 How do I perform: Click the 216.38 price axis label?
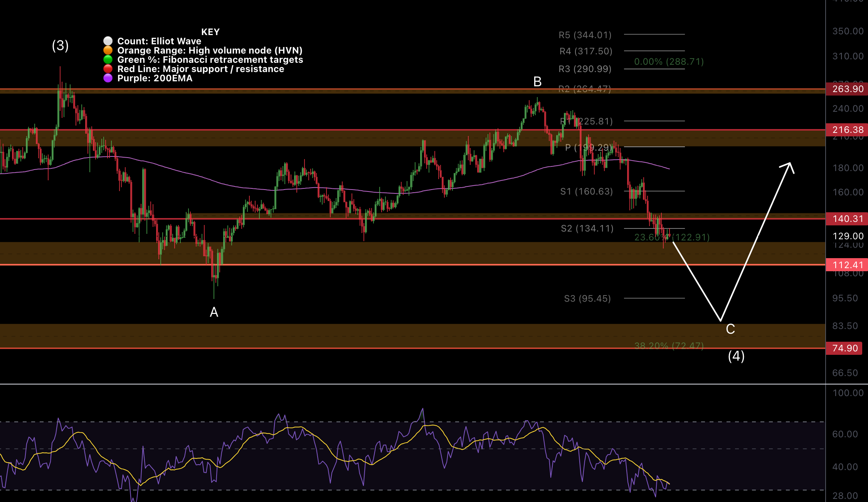click(847, 130)
